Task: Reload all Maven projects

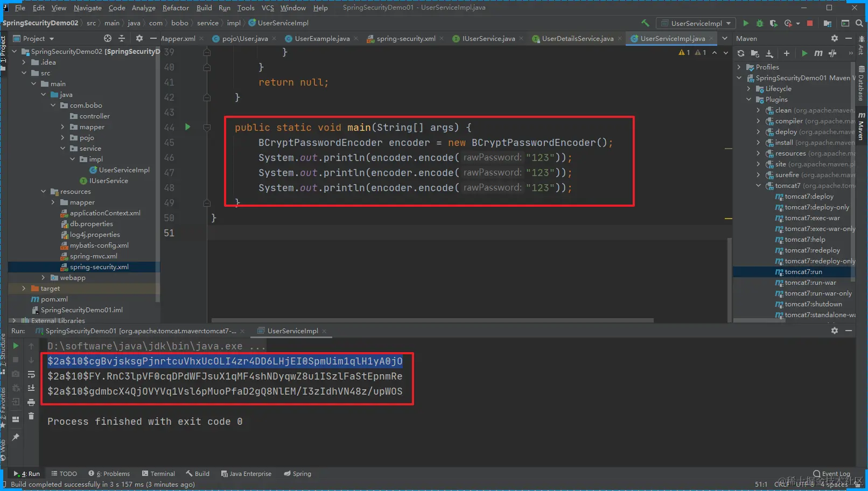Action: [741, 53]
